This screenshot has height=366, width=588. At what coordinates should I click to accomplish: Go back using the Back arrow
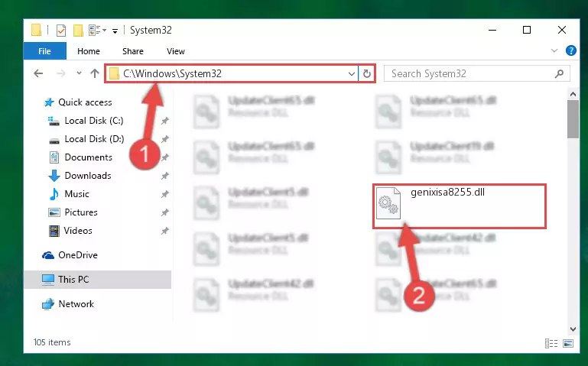[38, 73]
